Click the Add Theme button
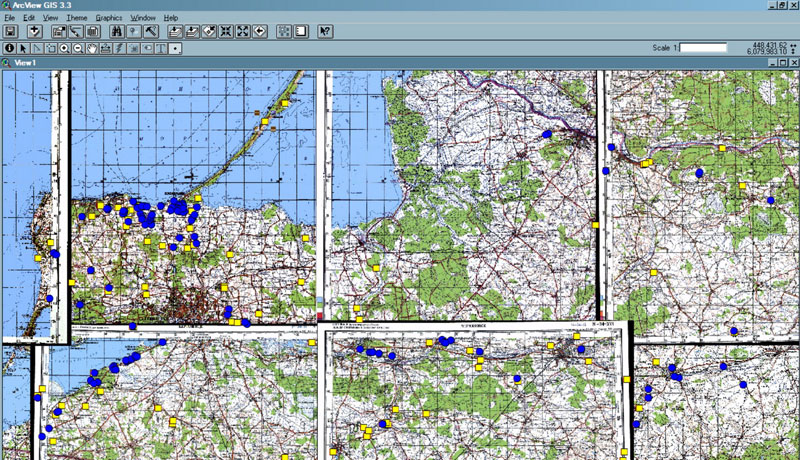Image resolution: width=800 pixels, height=460 pixels. pyautogui.click(x=33, y=32)
